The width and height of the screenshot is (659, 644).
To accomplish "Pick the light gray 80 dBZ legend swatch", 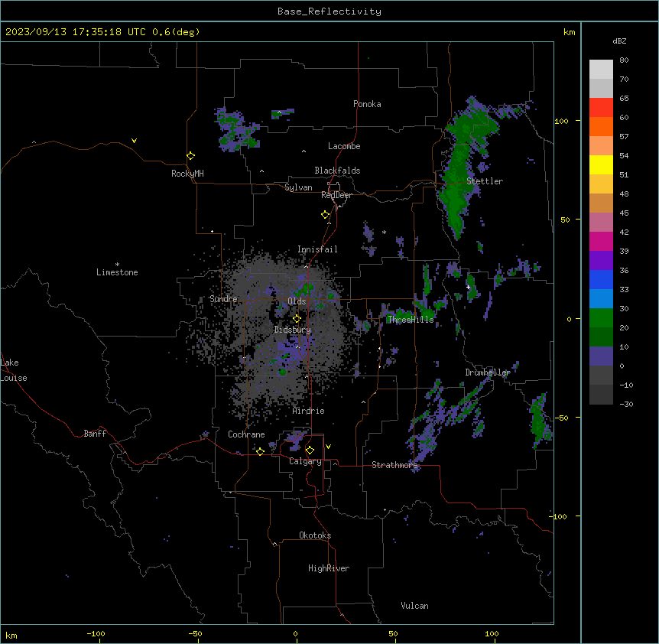I will (x=601, y=69).
